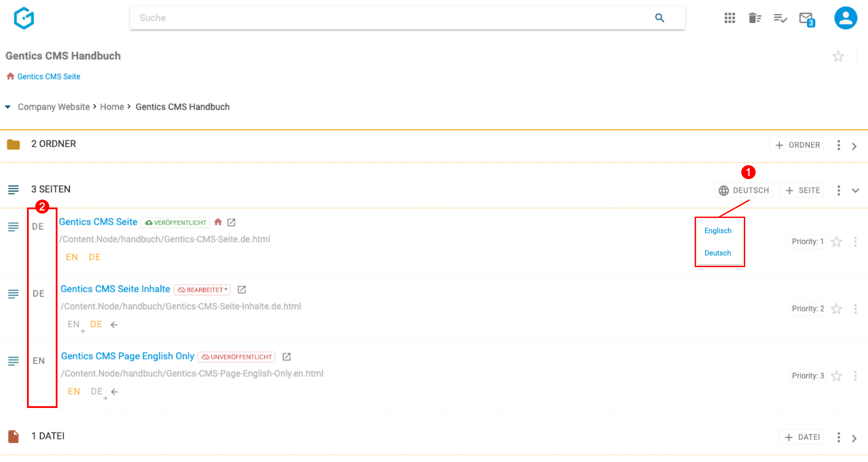Expand the node selector arrow before Company Website
Image resolution: width=868 pixels, height=462 pixels.
tap(8, 107)
